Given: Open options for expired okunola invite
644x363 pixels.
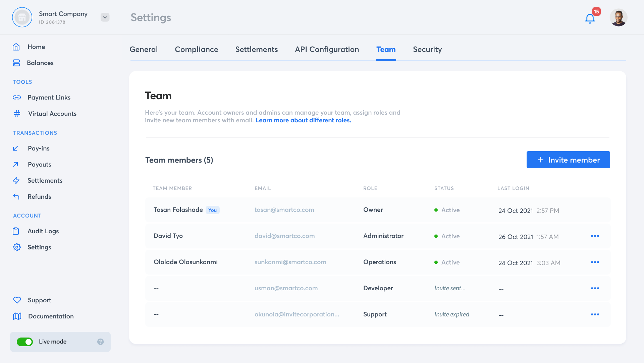Looking at the screenshot, I should 595,315.
